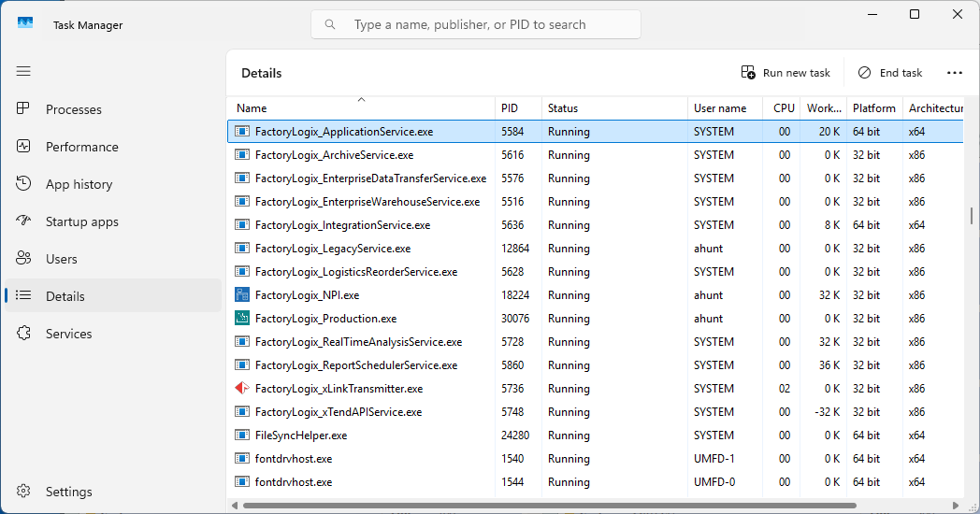Screen dimensions: 980x514
Task: Click the FactoryLogix_ArchiveService.exe process icon
Action: point(242,154)
